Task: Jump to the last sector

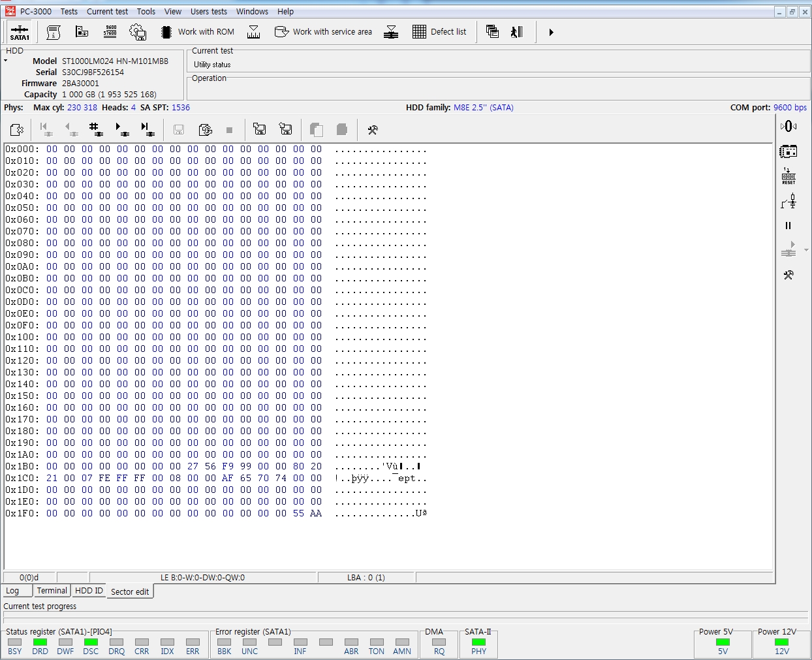Action: [x=148, y=129]
